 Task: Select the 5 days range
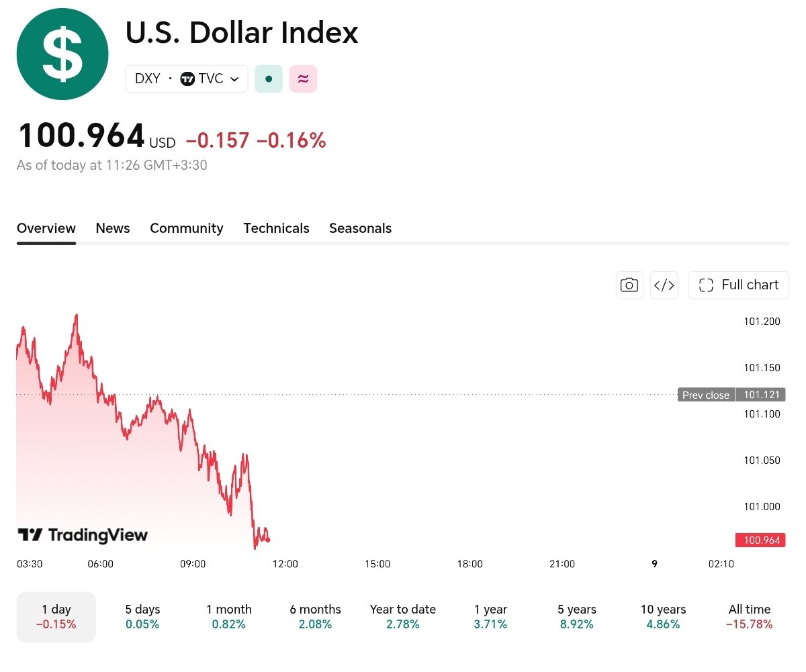pos(142,617)
